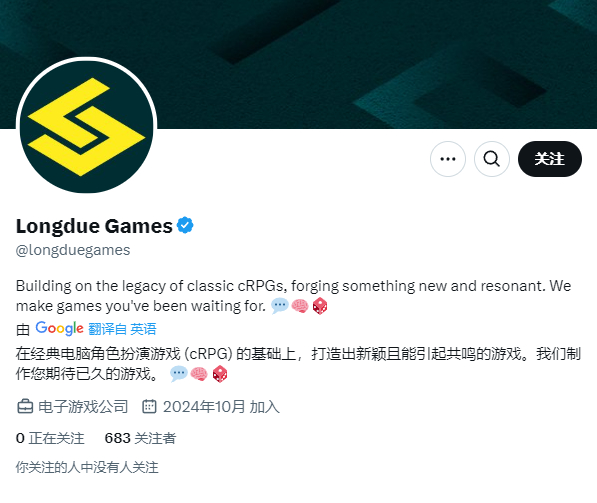Select the 电子游戏公司 category label
The height and width of the screenshot is (503, 597).
pyautogui.click(x=83, y=407)
